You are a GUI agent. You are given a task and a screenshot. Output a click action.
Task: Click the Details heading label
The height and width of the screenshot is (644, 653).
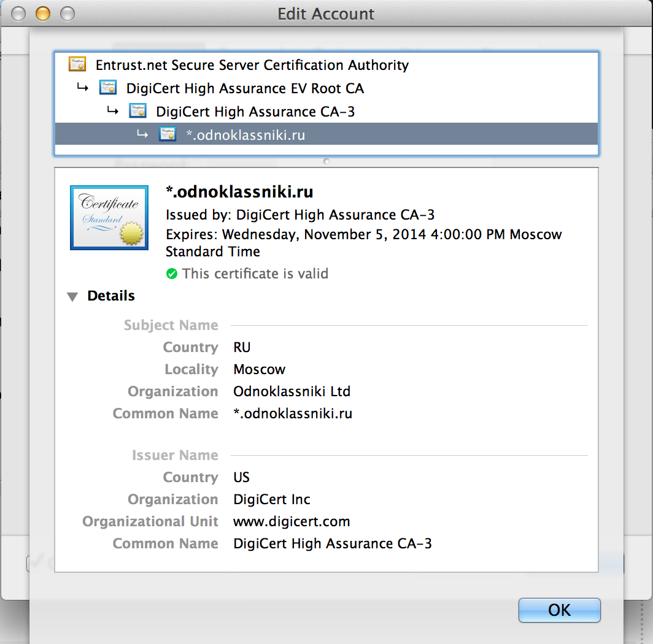[110, 296]
